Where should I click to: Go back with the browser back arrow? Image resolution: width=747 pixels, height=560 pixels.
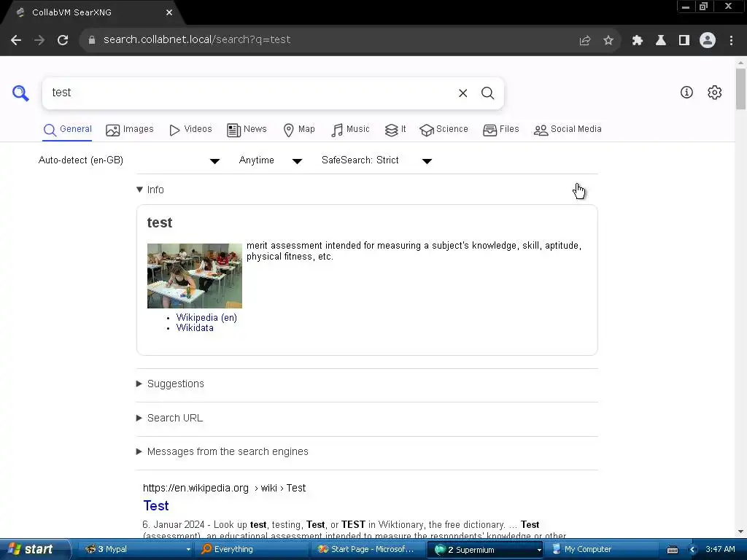(x=16, y=40)
